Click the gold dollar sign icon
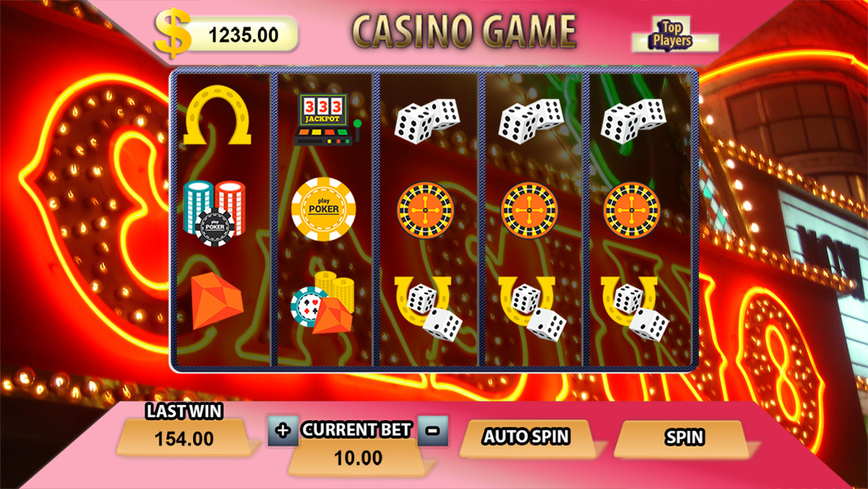The image size is (868, 489). point(173,33)
